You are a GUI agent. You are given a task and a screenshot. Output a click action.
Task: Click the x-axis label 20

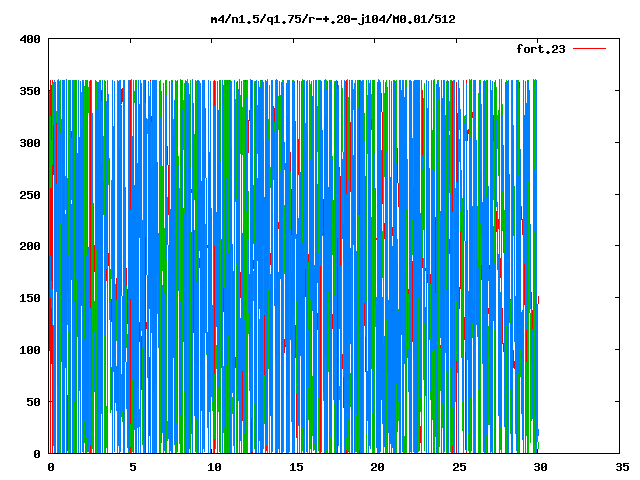pos(377,467)
